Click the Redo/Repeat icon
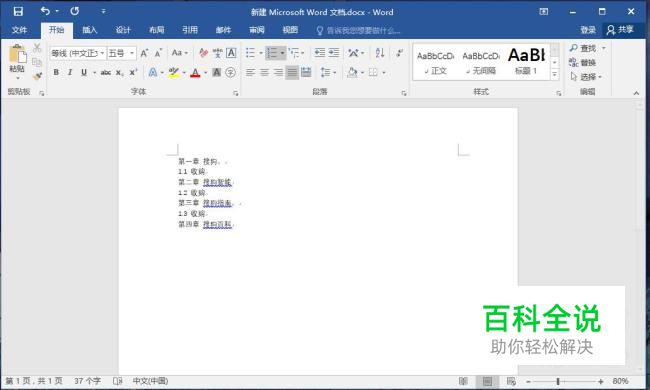This screenshot has width=650, height=390. pyautogui.click(x=75, y=11)
